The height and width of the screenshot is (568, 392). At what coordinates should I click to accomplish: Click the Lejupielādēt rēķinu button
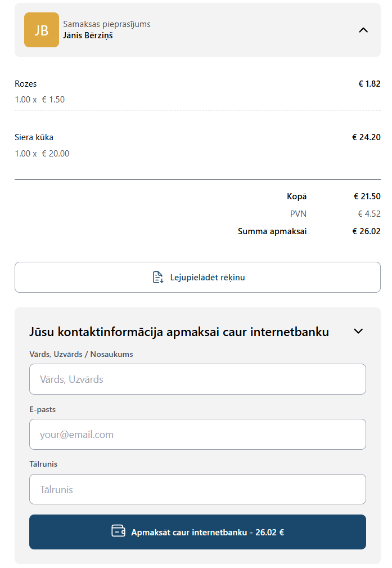pyautogui.click(x=197, y=277)
